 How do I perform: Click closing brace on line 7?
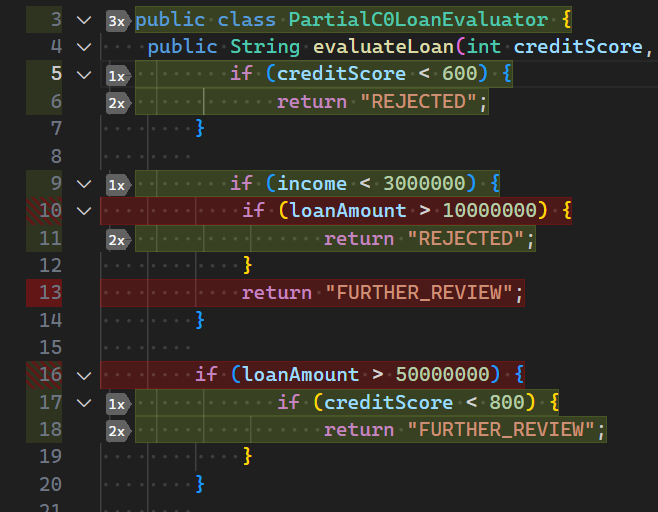click(200, 128)
